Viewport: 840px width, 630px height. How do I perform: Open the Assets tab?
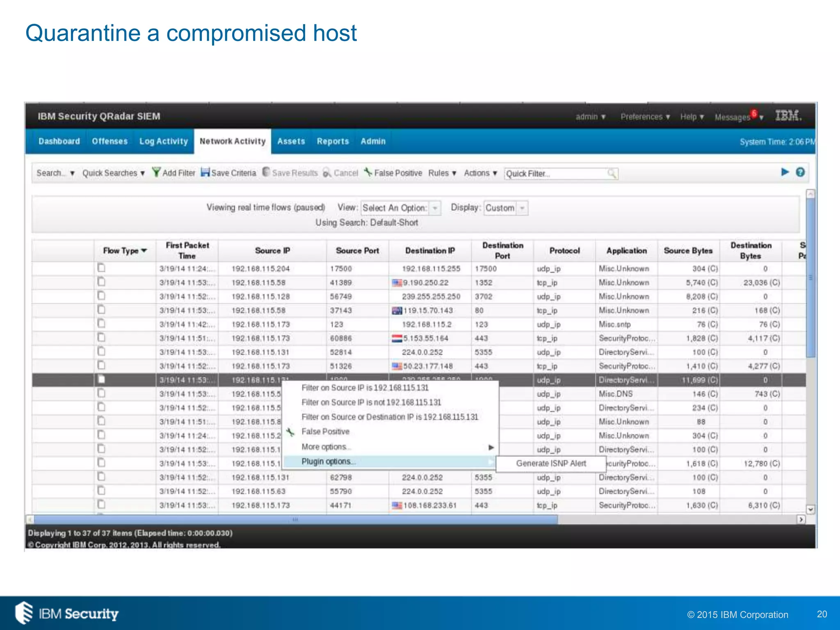(x=291, y=142)
